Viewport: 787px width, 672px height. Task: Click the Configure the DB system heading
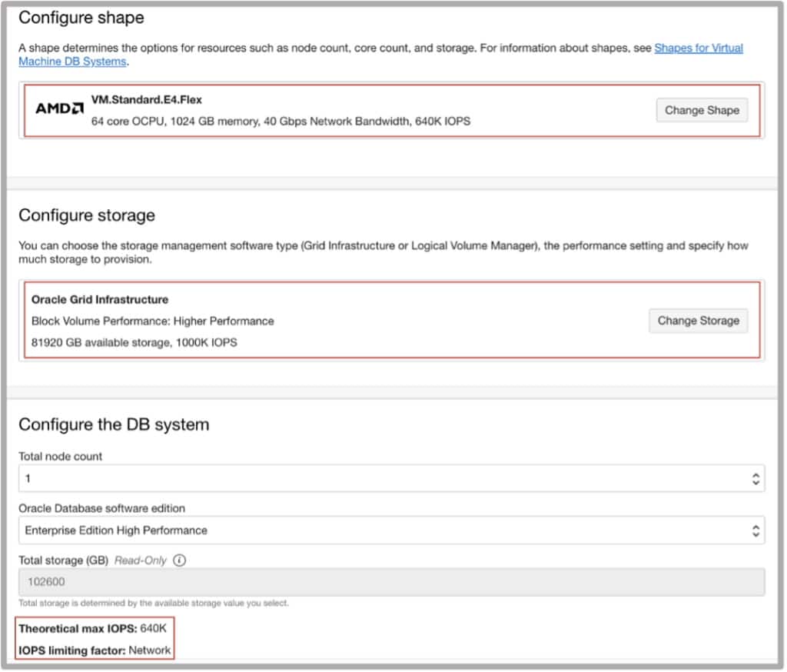coord(114,424)
